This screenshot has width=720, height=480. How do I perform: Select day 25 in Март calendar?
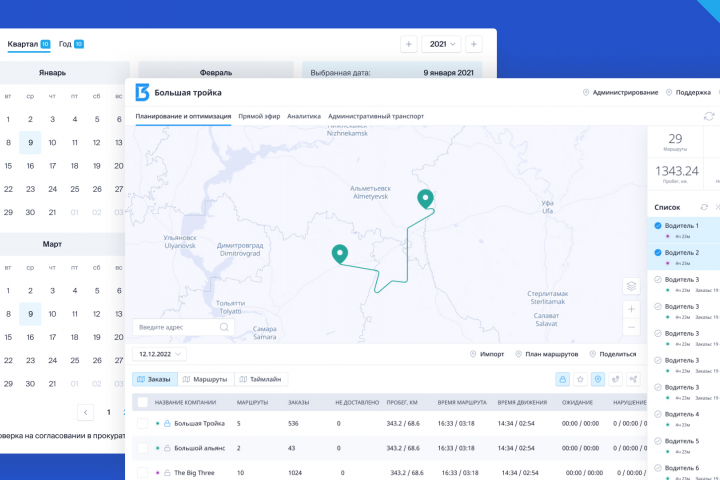(75, 360)
